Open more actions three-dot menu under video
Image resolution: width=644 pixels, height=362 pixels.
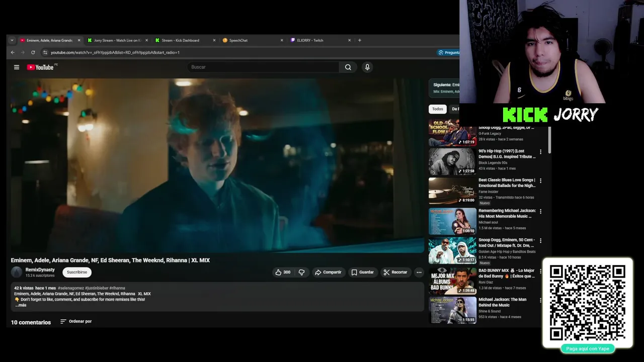coord(419,272)
